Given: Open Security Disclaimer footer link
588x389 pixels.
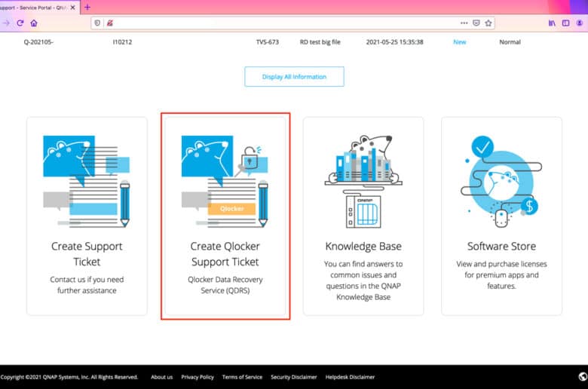Looking at the screenshot, I should pos(294,377).
